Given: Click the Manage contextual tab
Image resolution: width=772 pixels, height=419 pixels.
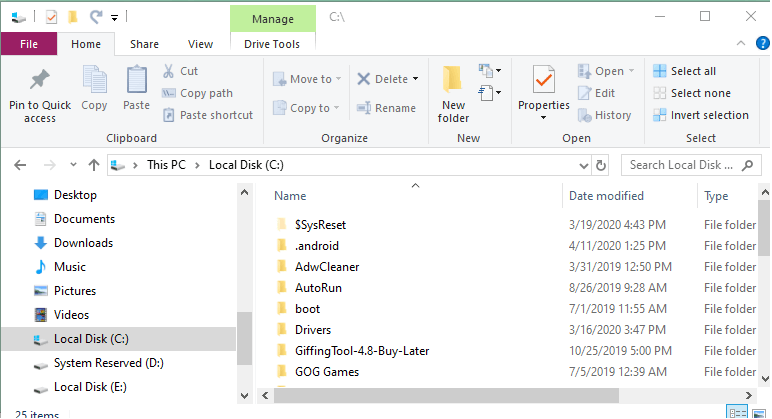Looking at the screenshot, I should point(273,19).
